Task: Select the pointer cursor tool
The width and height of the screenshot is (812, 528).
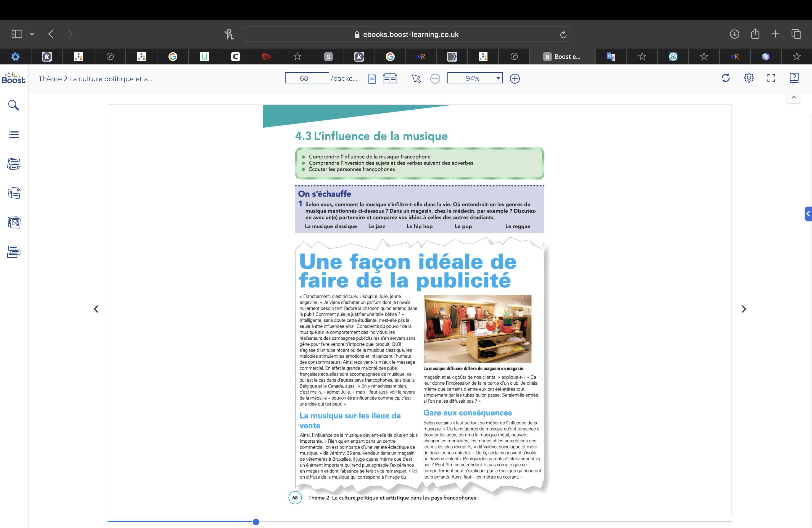Action: 416,79
